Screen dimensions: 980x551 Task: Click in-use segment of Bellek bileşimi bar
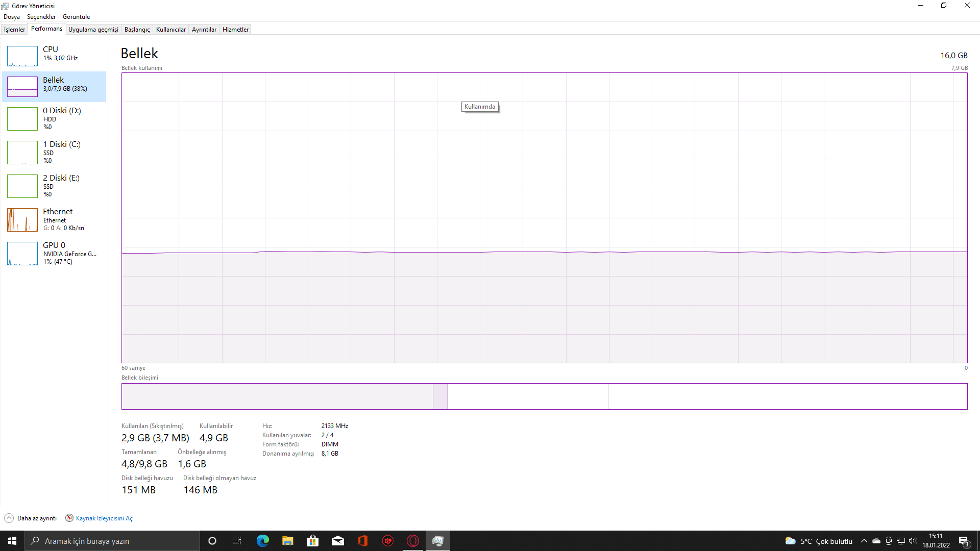pyautogui.click(x=277, y=396)
